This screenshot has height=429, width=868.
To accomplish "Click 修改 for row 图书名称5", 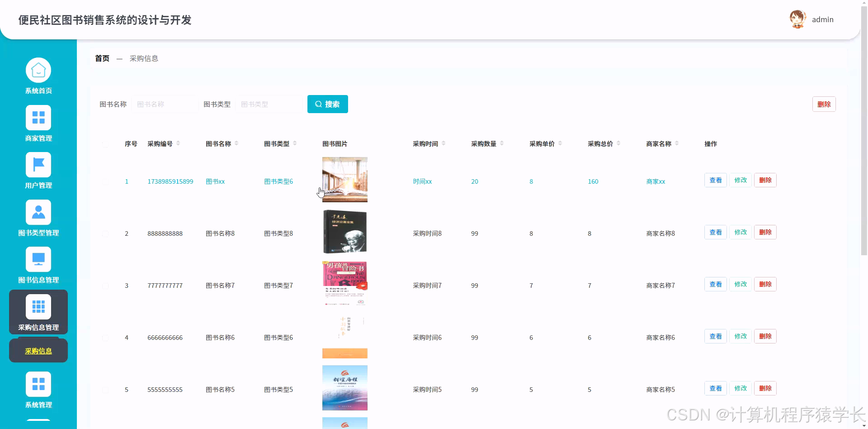I will 741,388.
